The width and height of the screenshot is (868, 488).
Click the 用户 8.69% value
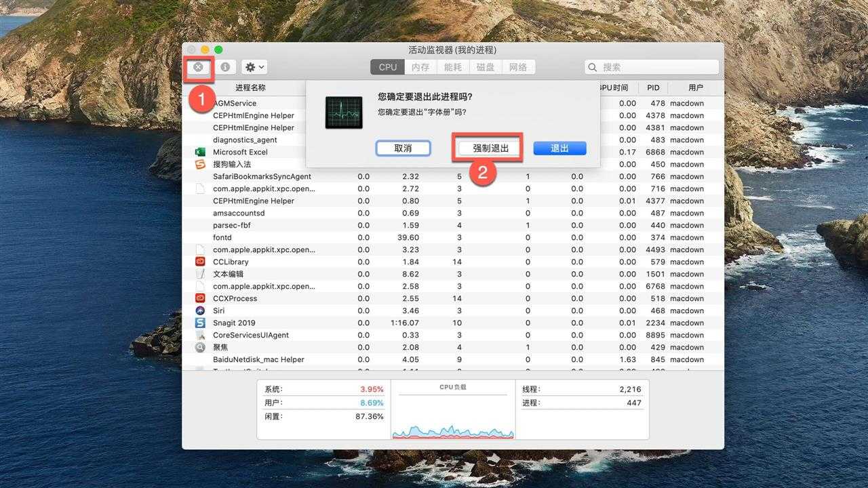click(x=372, y=403)
